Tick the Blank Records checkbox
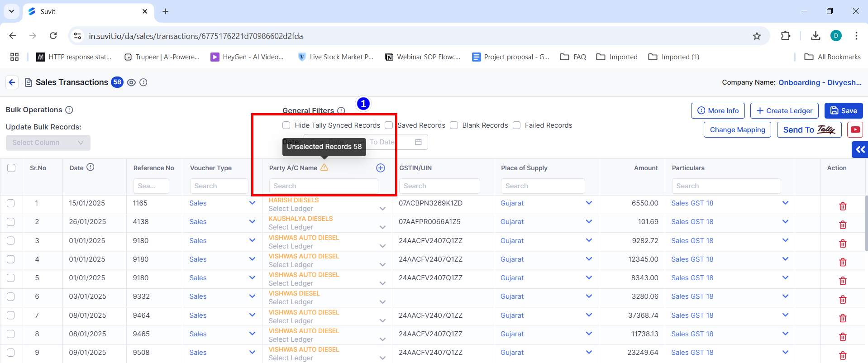 tap(454, 125)
